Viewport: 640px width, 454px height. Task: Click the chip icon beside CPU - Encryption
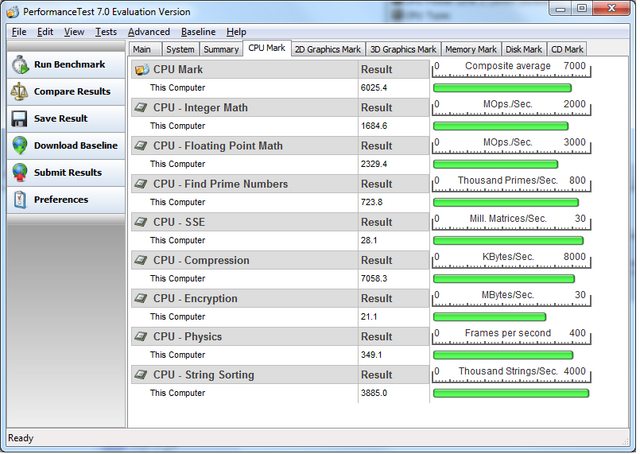141,298
